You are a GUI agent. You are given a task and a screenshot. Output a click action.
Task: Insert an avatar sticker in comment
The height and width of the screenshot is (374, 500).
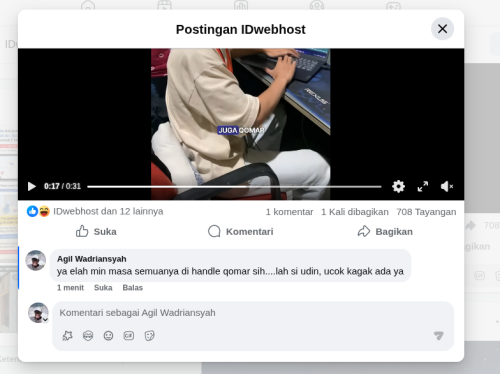68,336
